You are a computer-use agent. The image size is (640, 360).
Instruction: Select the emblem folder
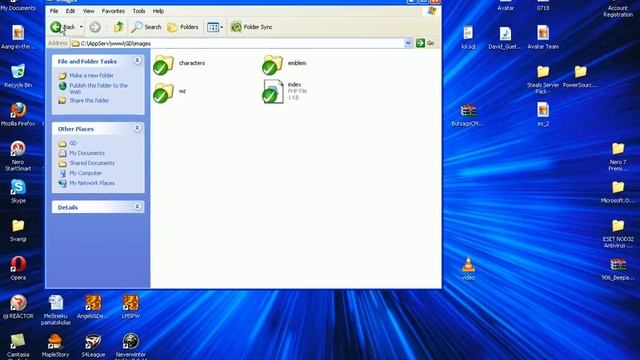coord(285,64)
